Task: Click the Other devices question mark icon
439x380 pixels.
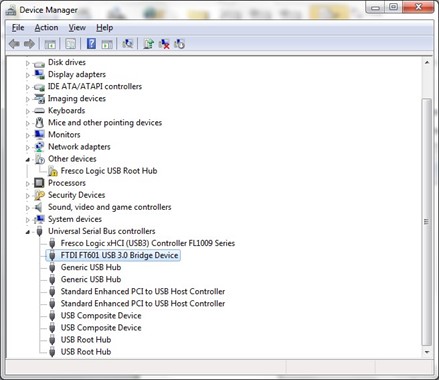Action: coord(40,159)
